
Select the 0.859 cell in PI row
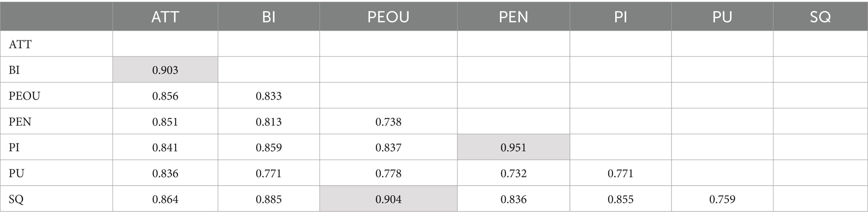tap(268, 148)
